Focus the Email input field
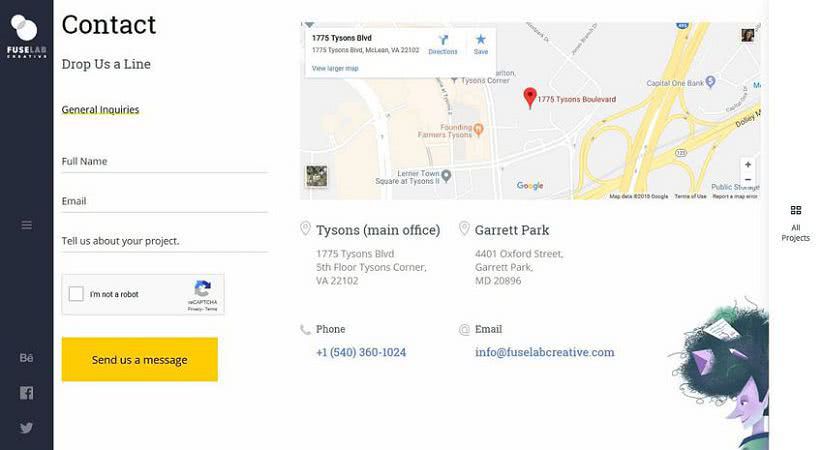The image size is (823, 450). (165, 201)
